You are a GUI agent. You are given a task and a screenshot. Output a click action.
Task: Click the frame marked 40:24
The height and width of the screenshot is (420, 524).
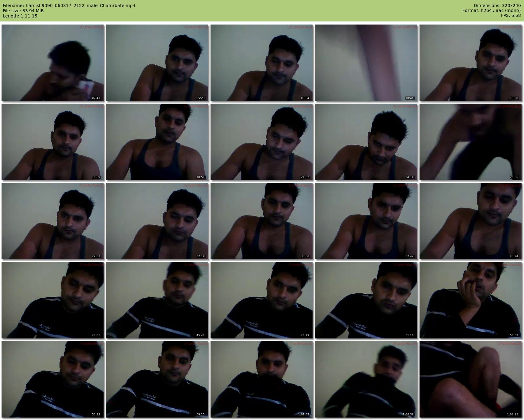(470, 221)
